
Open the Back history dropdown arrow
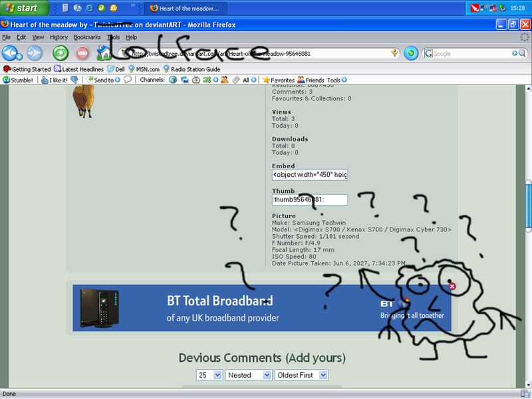(19, 56)
